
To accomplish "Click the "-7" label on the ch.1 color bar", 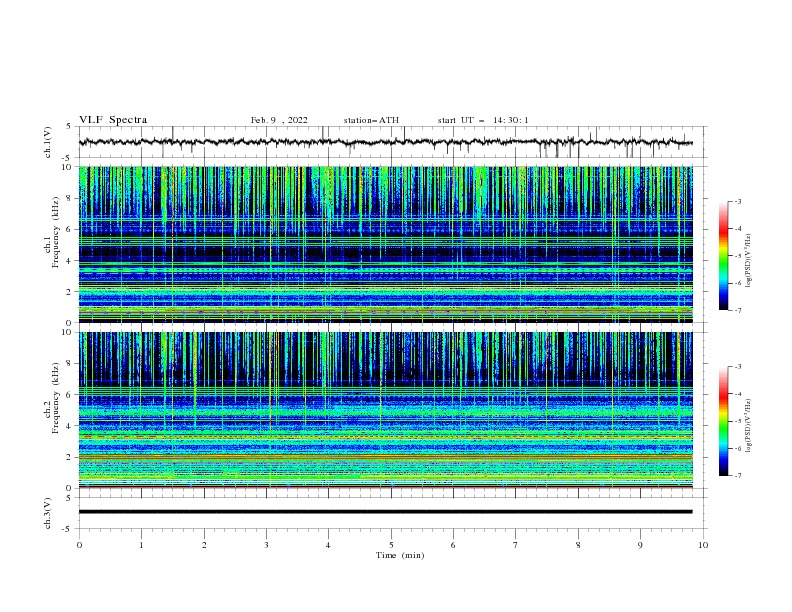I will coord(738,310).
